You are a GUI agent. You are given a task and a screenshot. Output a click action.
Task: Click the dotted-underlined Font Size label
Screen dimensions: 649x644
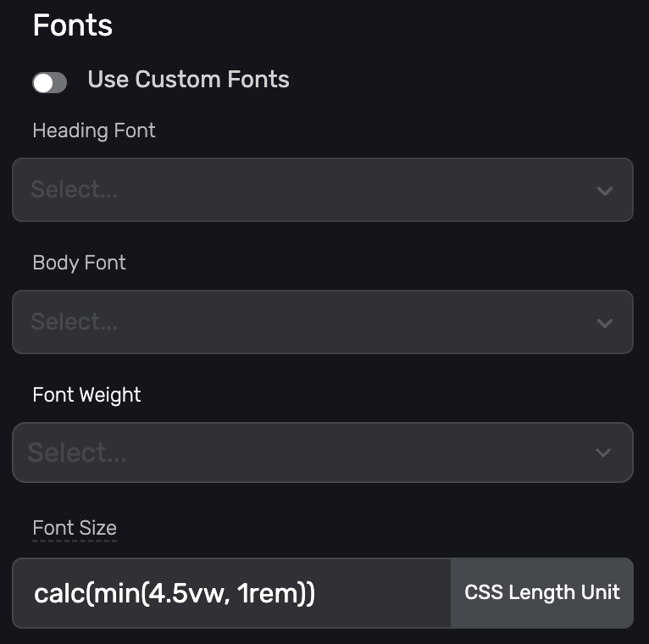click(x=75, y=528)
